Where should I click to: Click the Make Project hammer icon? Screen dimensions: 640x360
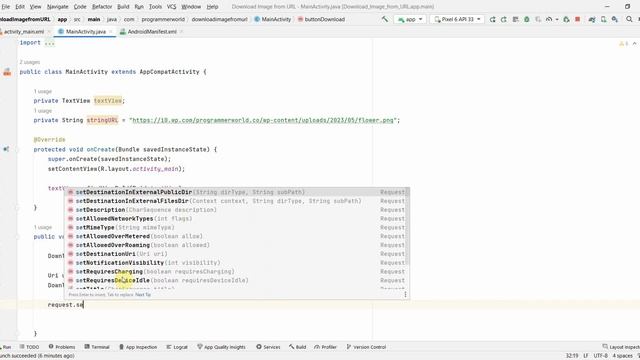point(384,19)
